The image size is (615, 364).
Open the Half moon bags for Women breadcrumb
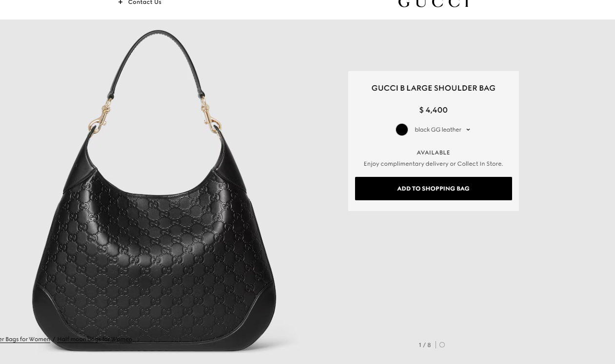pyautogui.click(x=95, y=339)
